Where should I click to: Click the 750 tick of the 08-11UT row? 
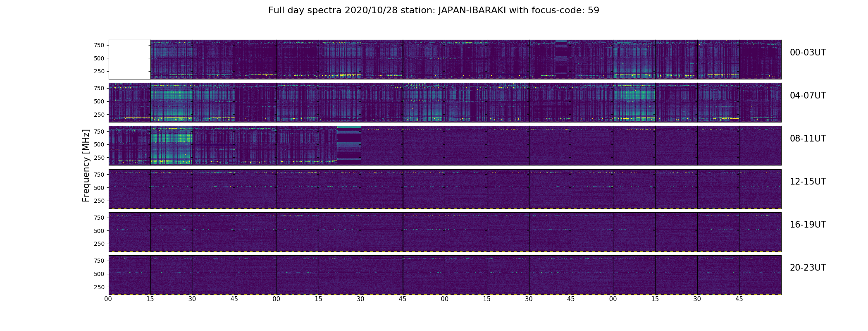pos(99,131)
